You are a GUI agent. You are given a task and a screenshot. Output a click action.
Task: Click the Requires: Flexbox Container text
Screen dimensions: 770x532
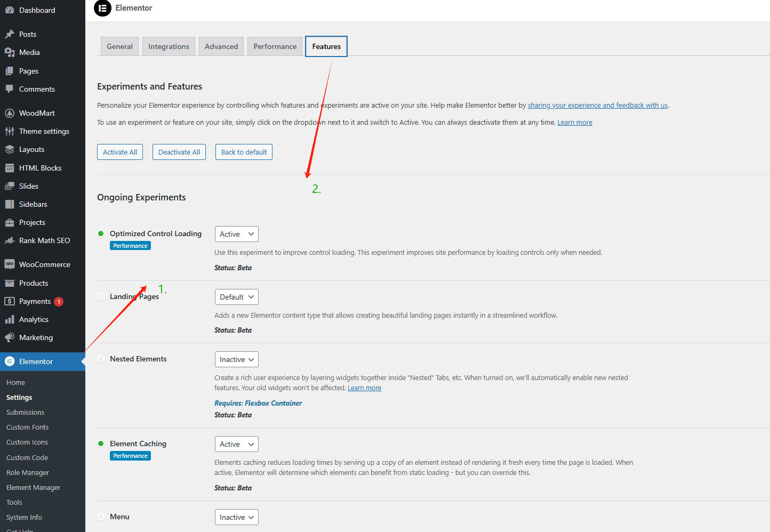(258, 403)
